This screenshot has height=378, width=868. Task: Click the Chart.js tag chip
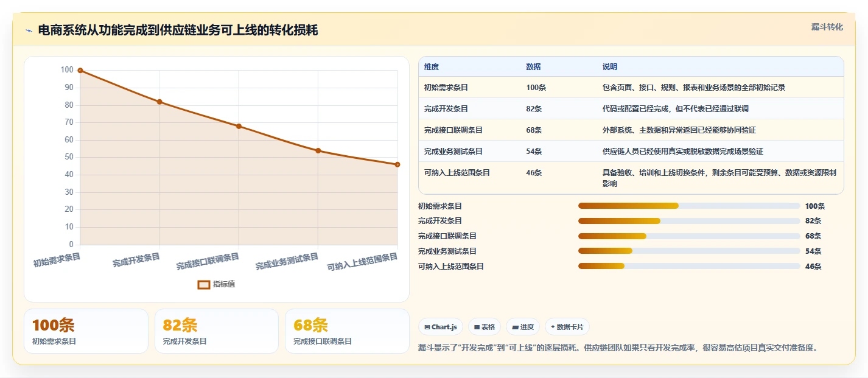point(441,327)
